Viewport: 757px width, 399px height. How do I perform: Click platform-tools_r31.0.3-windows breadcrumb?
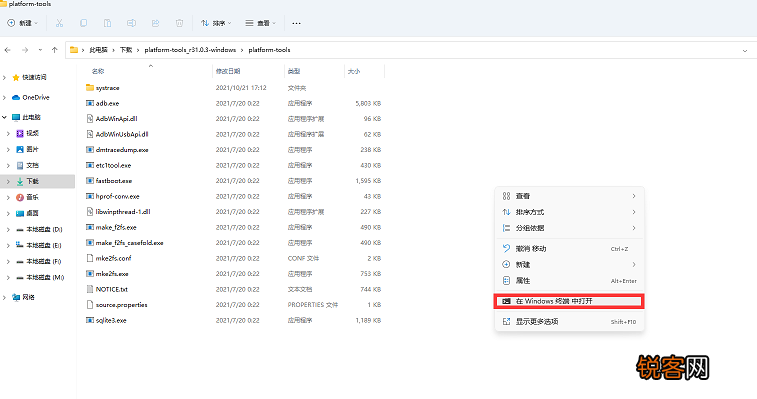click(190, 50)
